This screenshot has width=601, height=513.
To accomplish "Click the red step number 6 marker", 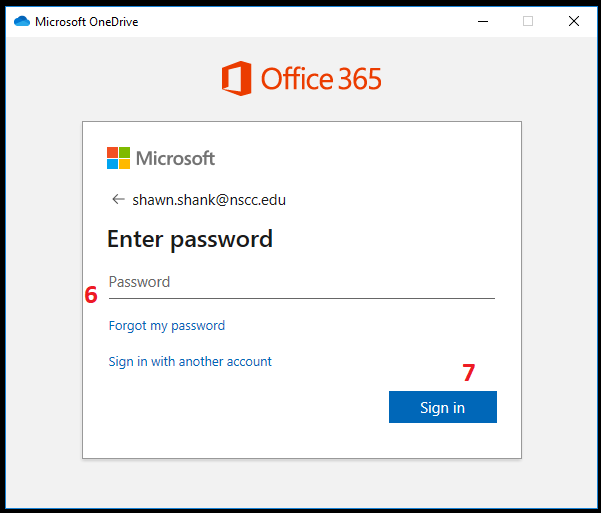I will click(x=91, y=295).
